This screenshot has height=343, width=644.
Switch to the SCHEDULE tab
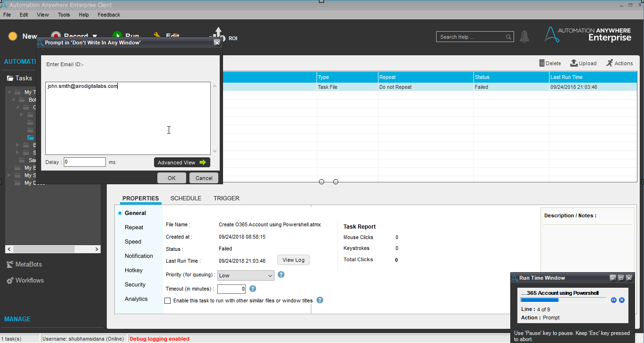(x=186, y=198)
